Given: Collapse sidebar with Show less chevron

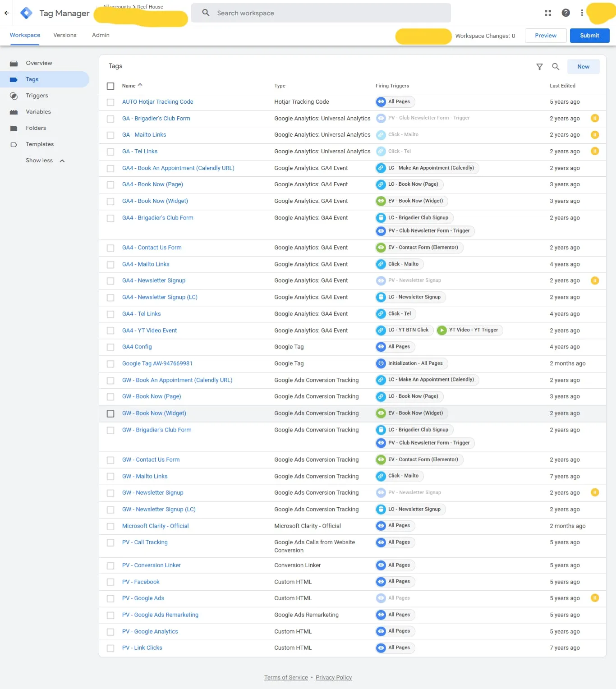Looking at the screenshot, I should [62, 161].
